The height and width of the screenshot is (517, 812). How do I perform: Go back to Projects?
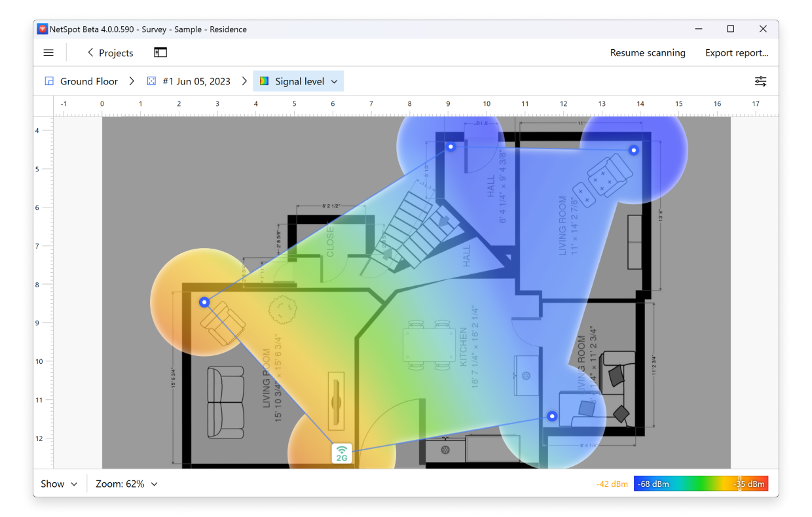pos(110,53)
